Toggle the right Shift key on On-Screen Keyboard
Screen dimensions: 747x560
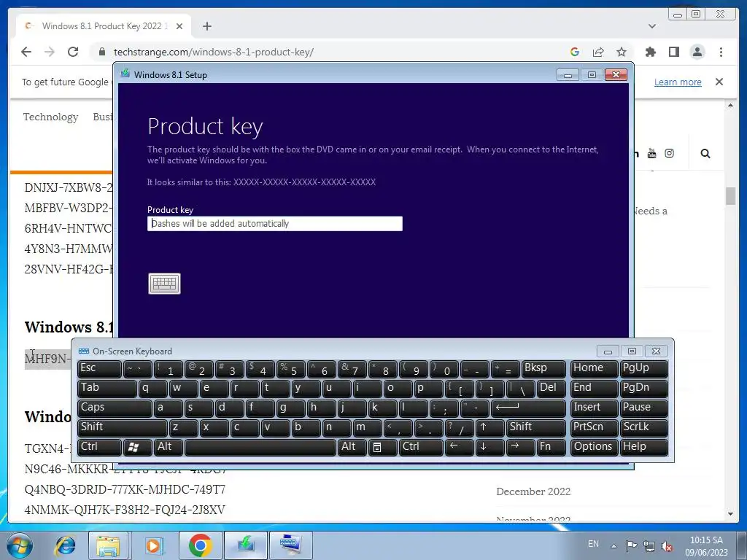[x=536, y=427]
